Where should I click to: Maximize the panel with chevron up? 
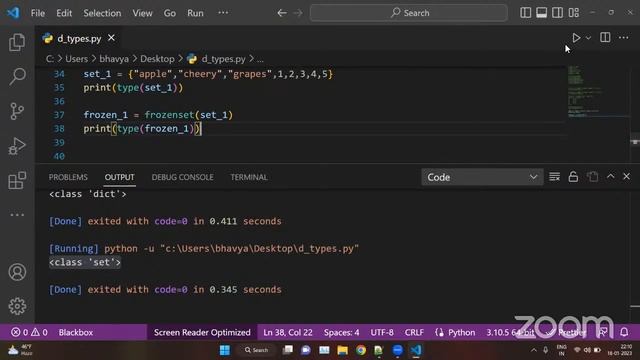(610, 176)
